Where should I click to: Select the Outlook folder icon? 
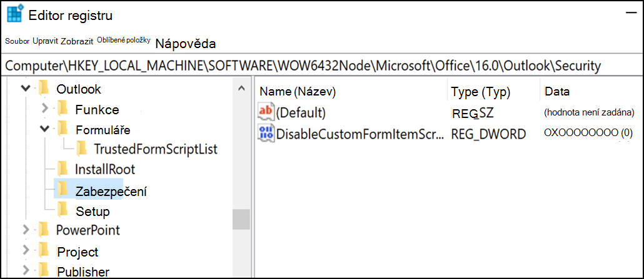[43, 88]
